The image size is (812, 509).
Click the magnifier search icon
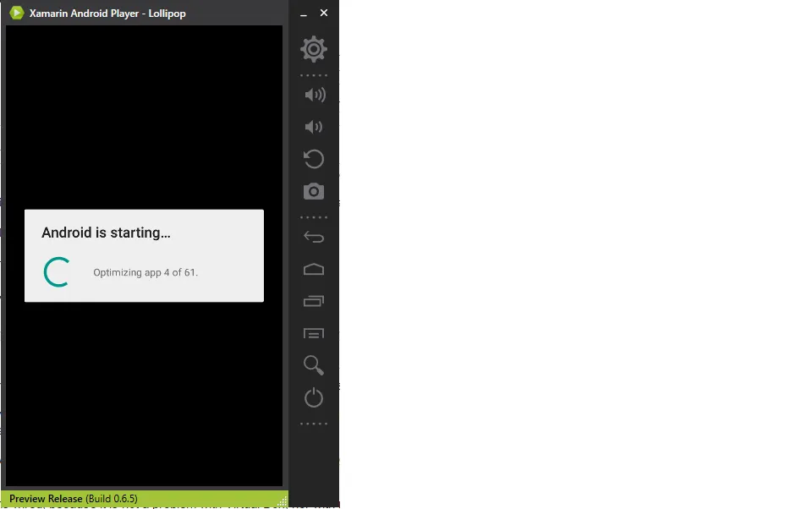coord(313,365)
